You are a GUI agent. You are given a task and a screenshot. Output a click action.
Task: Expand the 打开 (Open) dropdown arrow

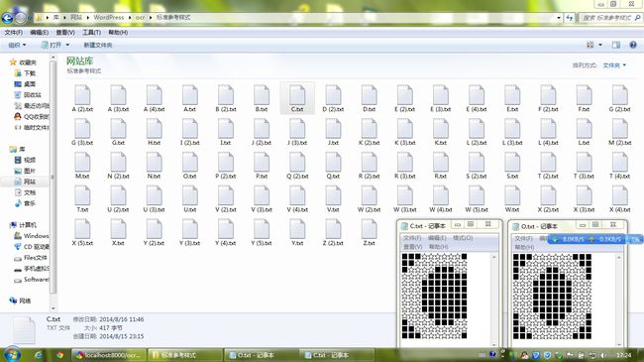click(67, 45)
